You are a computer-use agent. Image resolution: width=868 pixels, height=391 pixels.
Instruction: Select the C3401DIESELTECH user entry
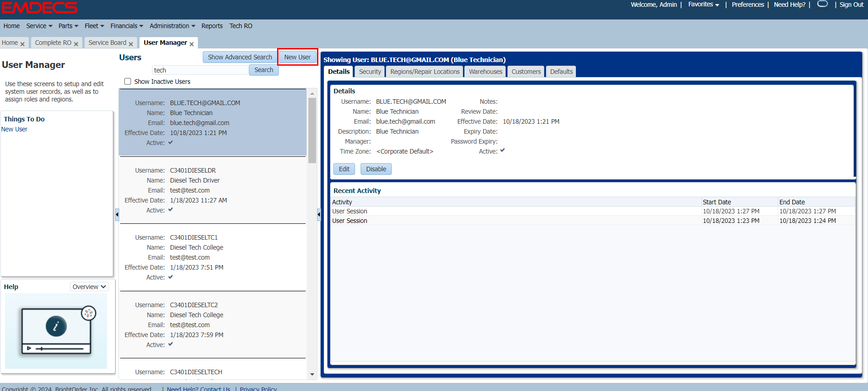point(213,370)
